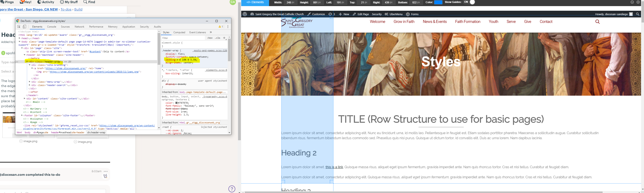Toggle the .cls class editor

pos(218,38)
